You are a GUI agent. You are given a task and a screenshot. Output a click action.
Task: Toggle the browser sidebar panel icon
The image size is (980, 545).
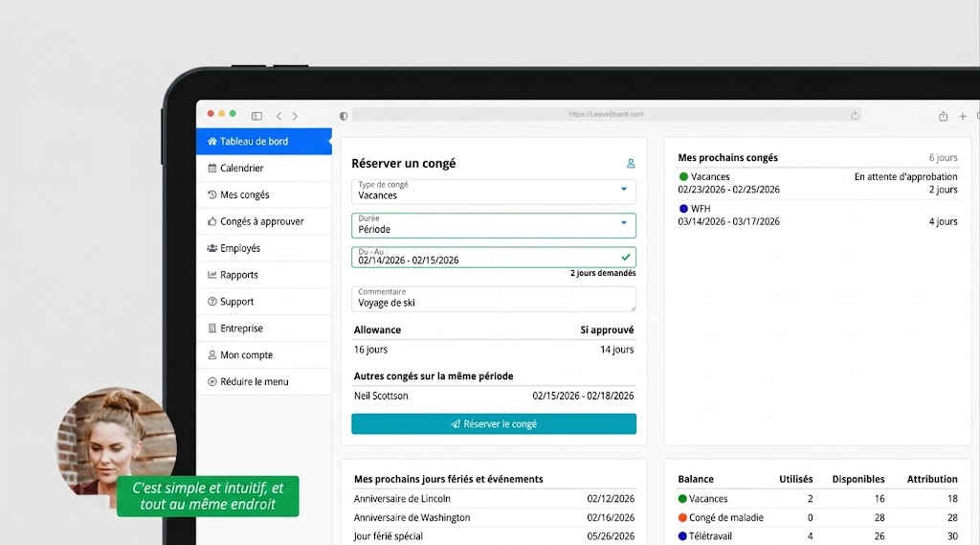coord(256,116)
